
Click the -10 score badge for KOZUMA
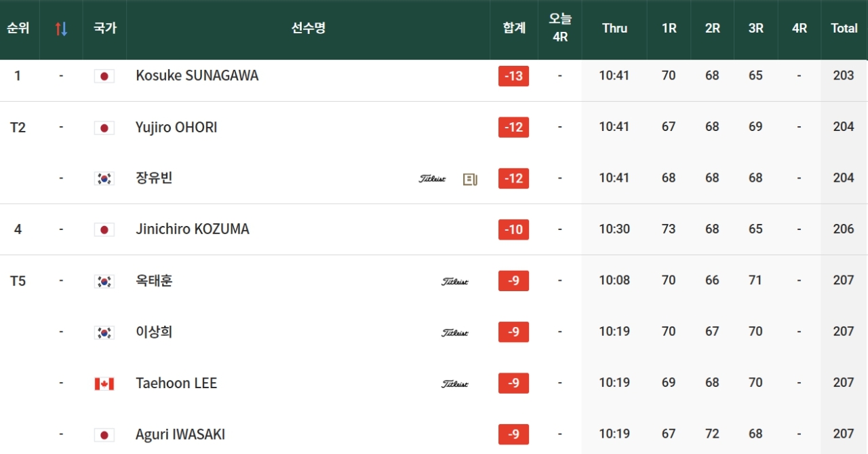pos(513,229)
